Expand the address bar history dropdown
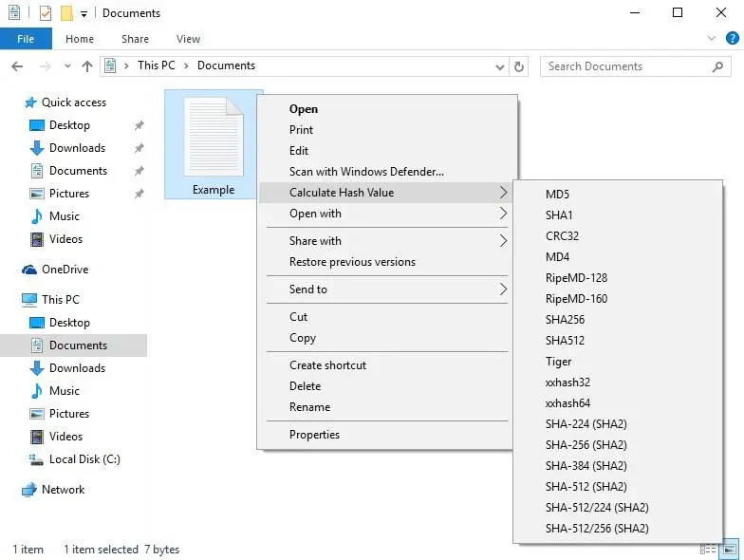744x560 pixels. 500,66
